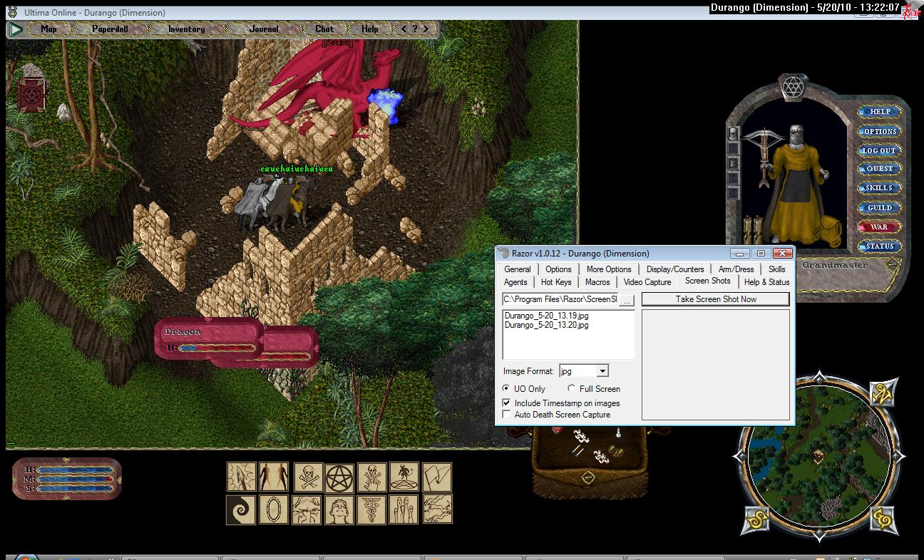The height and width of the screenshot is (560, 924).
Task: Switch to the More Options tab
Action: (x=609, y=269)
